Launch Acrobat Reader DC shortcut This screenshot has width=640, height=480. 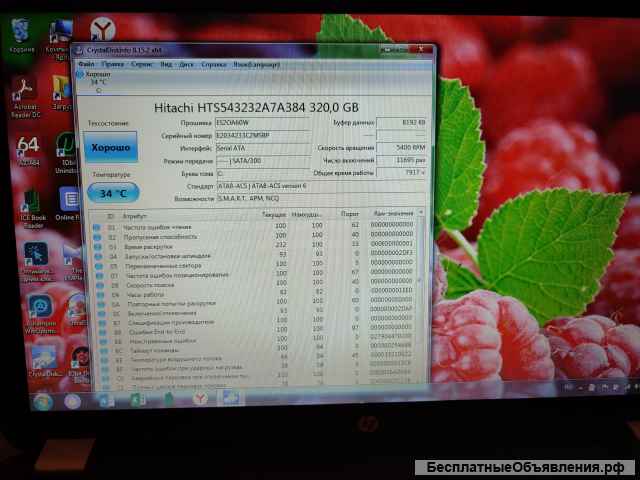coord(26,98)
